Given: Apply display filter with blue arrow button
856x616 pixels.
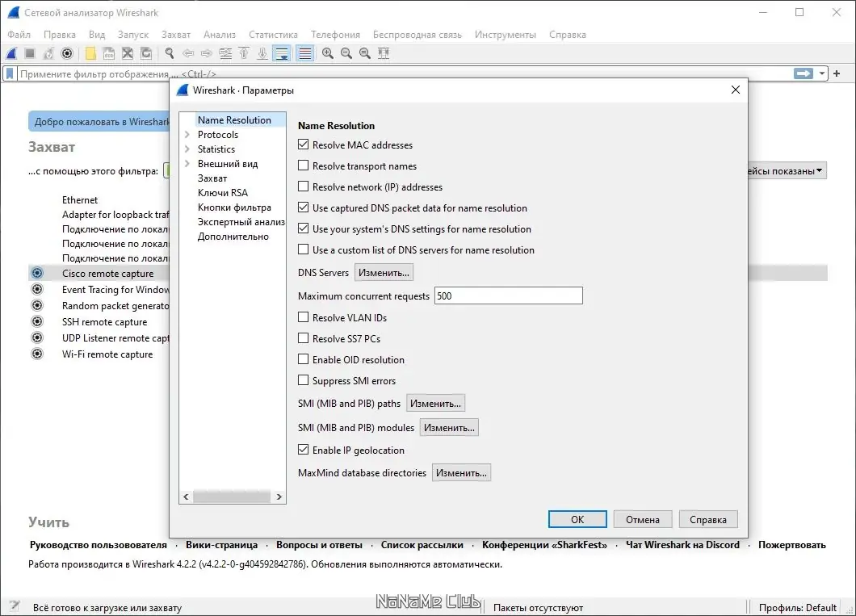Looking at the screenshot, I should point(803,73).
